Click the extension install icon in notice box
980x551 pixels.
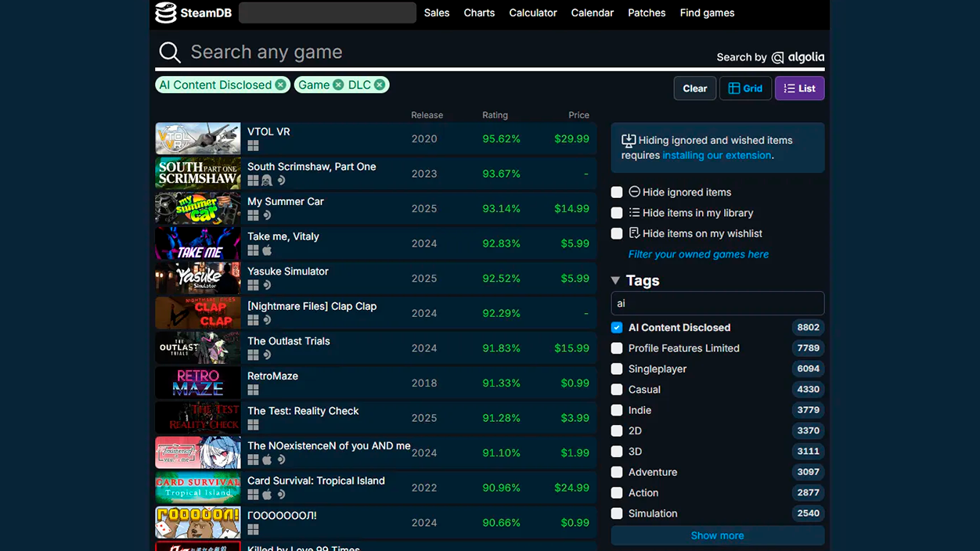(x=629, y=141)
